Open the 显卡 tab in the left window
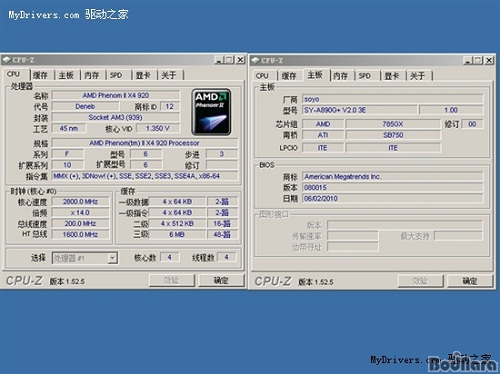Screen dimensions: 500x374 click(143, 75)
